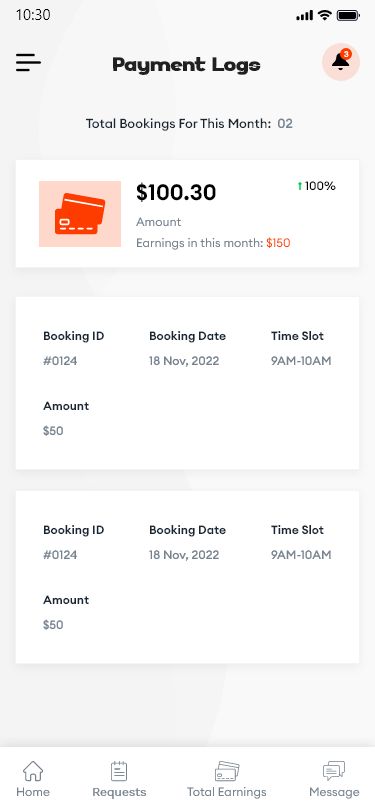Go to the Total Earnings tab label
This screenshot has width=375, height=812.
227,792
